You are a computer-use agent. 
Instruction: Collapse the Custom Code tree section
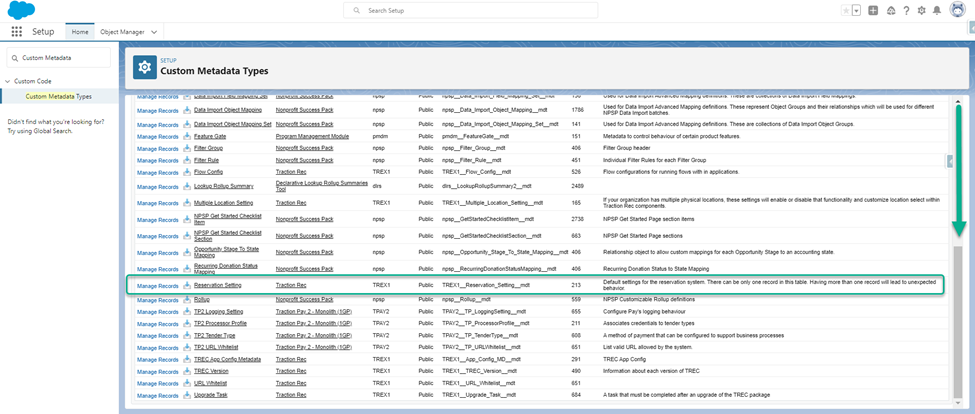[x=8, y=82]
